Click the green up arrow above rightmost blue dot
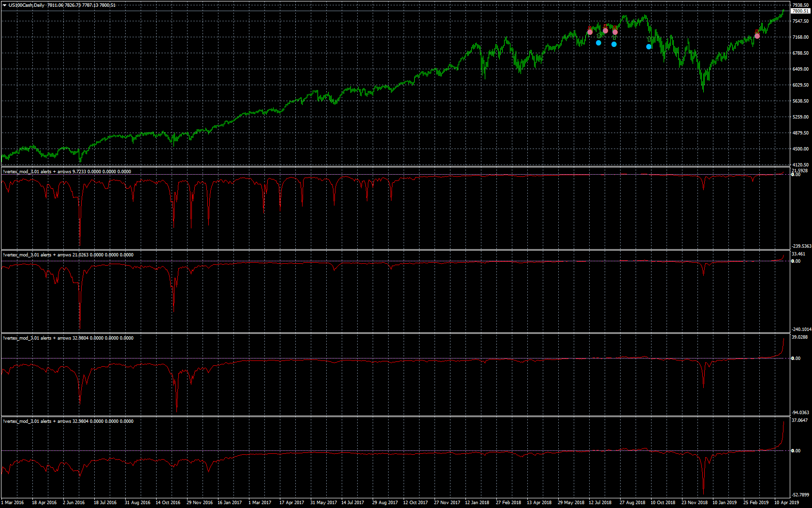 [649, 40]
